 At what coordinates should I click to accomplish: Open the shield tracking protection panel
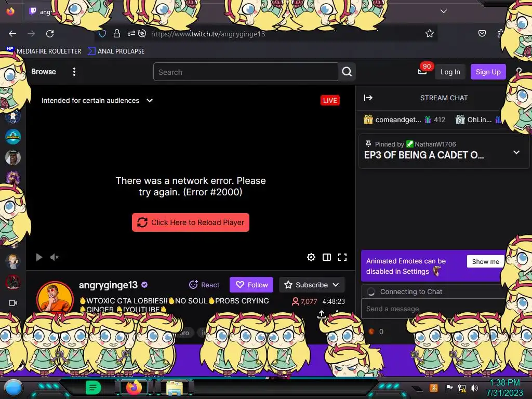click(x=102, y=34)
